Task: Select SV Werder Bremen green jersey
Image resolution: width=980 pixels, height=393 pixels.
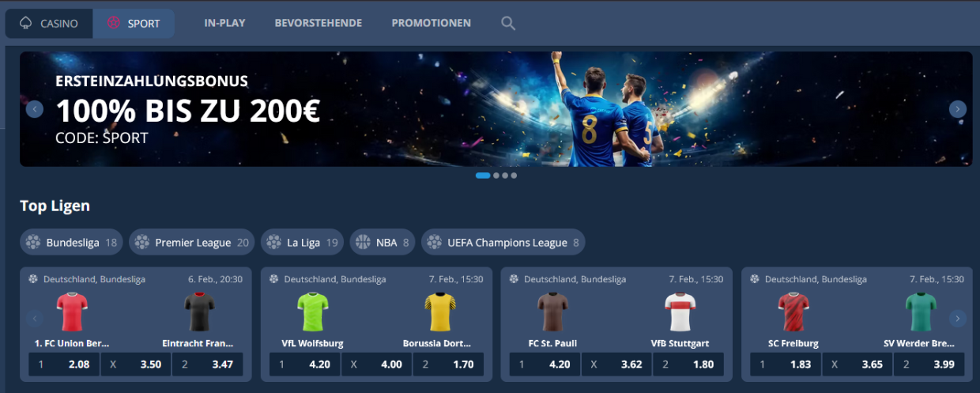Action: coord(921,312)
